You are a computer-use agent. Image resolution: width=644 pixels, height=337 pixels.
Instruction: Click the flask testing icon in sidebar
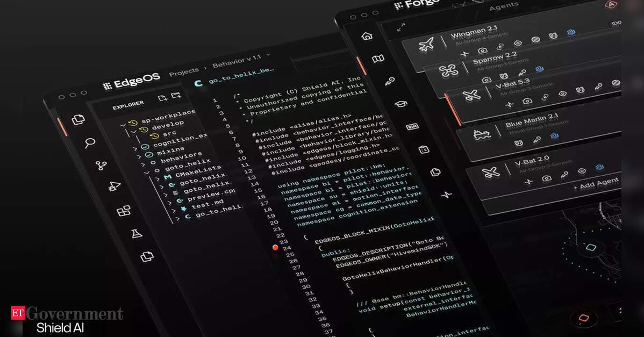tap(137, 233)
